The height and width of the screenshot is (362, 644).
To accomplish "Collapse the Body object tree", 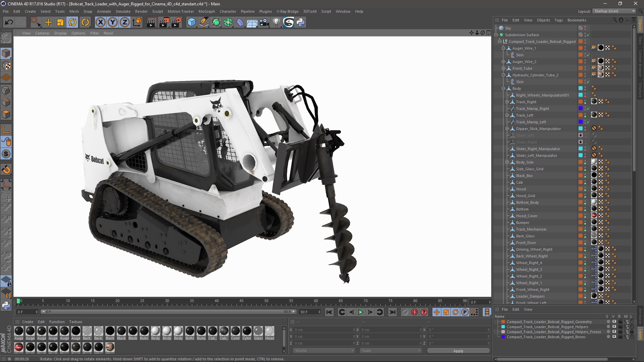I will click(503, 88).
